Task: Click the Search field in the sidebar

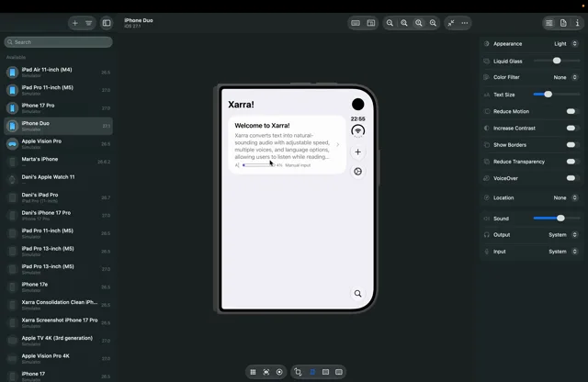Action: pos(58,42)
